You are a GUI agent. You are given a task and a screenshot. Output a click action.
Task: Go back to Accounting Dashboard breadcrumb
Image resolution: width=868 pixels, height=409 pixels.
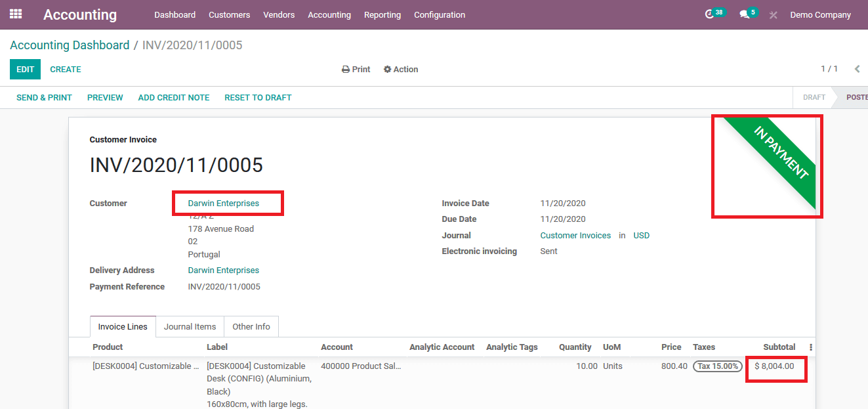pyautogui.click(x=70, y=45)
